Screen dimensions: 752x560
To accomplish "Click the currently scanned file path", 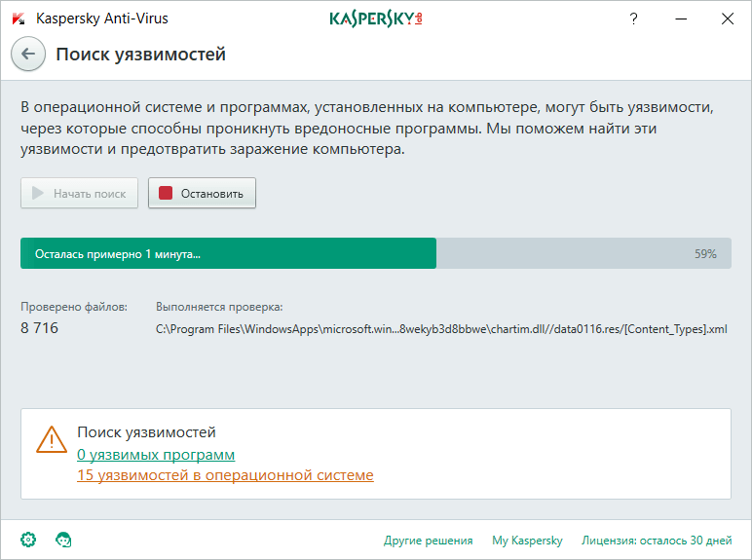I will [x=441, y=329].
